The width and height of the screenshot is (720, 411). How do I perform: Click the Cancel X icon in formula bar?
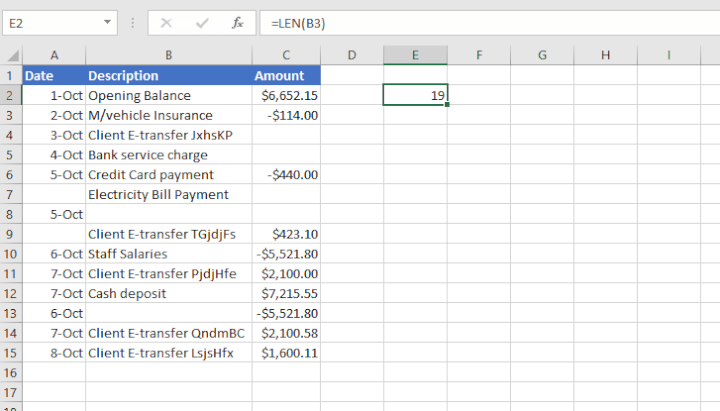coord(166,22)
